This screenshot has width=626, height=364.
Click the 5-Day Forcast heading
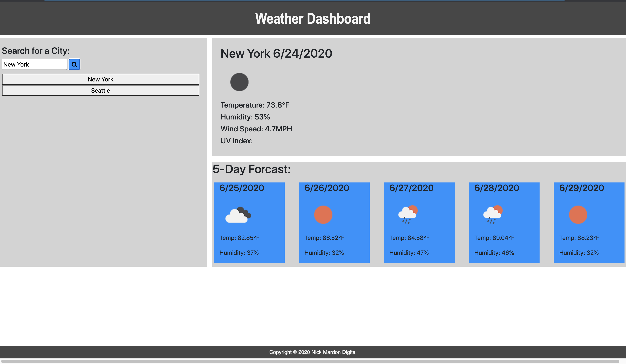tap(252, 169)
